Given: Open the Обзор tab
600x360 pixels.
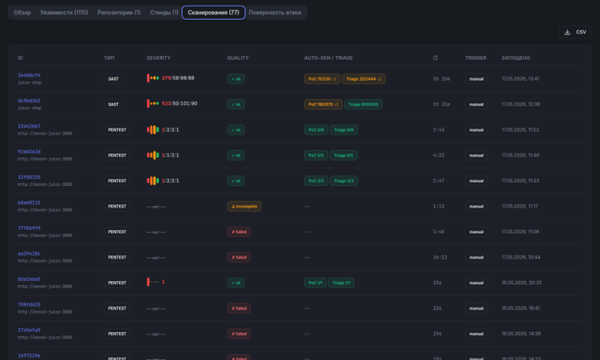Looking at the screenshot, I should tap(22, 13).
